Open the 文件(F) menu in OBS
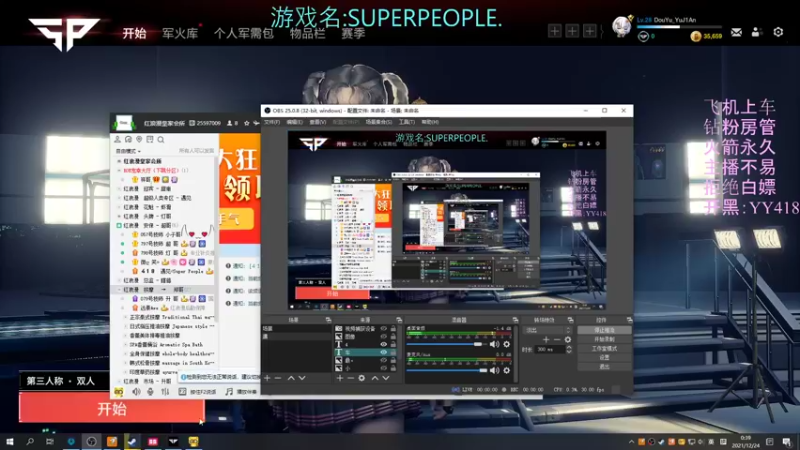Viewport: 800px width, 450px height. [x=272, y=122]
